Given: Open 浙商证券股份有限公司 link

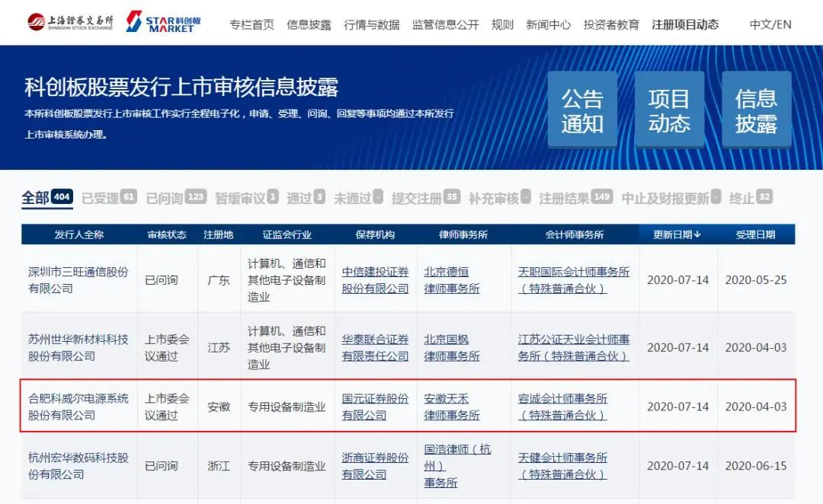Looking at the screenshot, I should pyautogui.click(x=375, y=466).
